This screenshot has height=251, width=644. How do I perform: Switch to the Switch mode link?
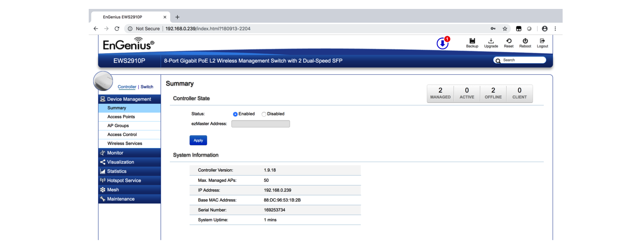(147, 87)
